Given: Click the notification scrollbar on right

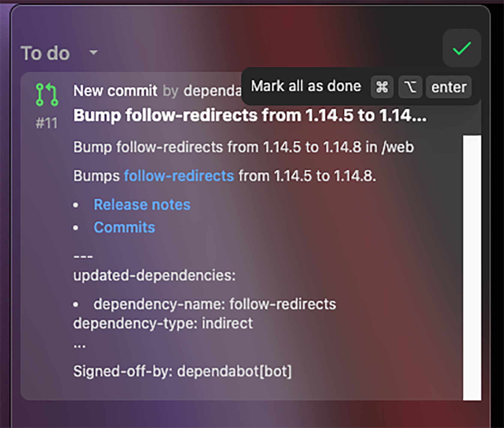Looking at the screenshot, I should 472,267.
